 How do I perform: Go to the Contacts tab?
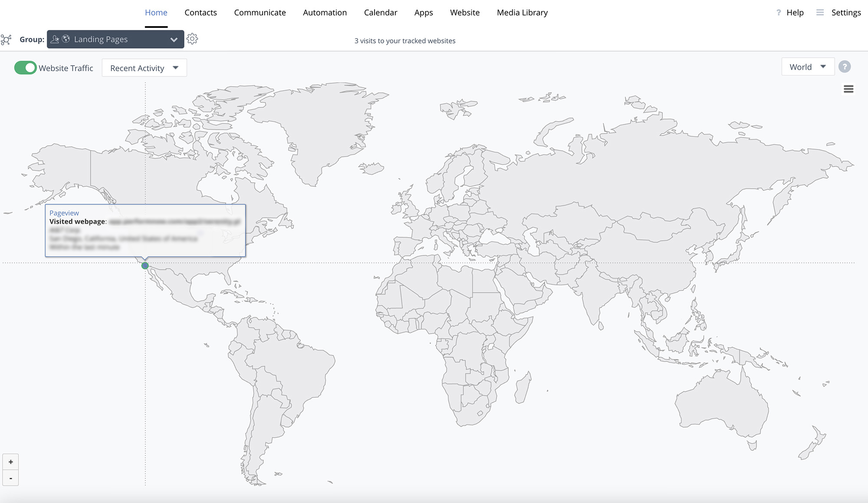pos(201,13)
